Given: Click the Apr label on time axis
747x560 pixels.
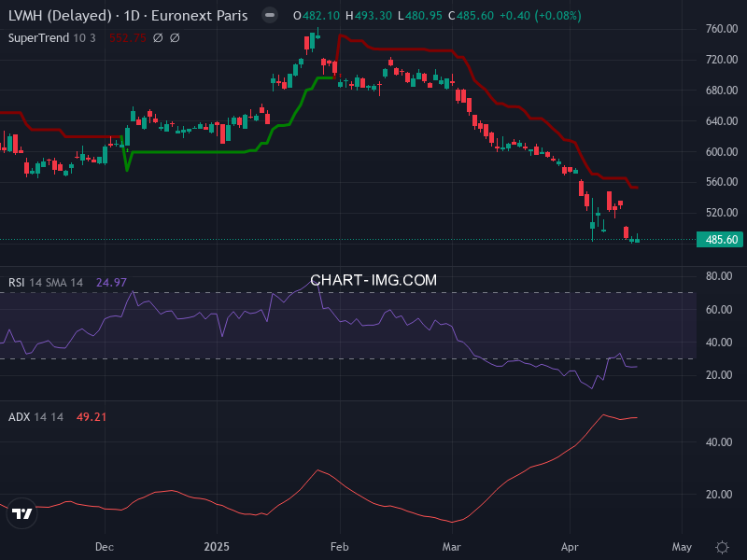Looking at the screenshot, I should [x=570, y=547].
